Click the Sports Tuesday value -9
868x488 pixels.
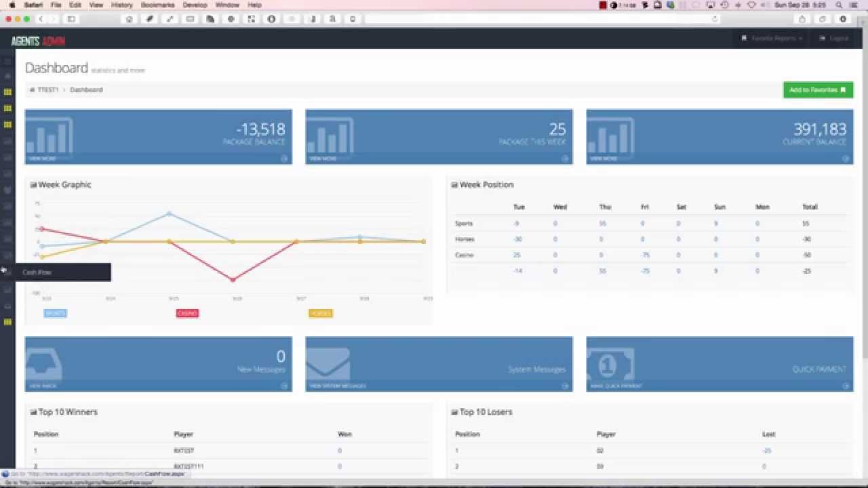click(517, 223)
